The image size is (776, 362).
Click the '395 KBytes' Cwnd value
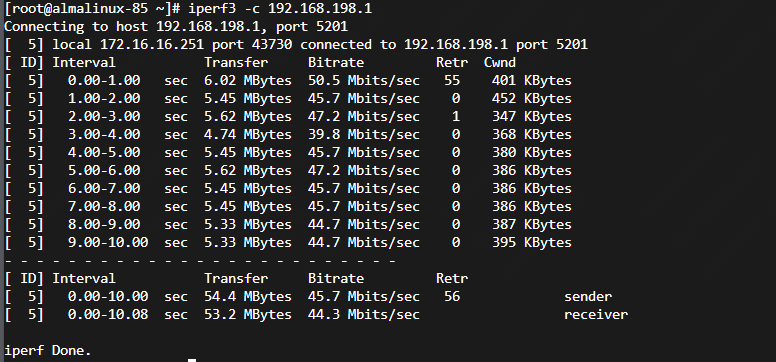tap(532, 243)
